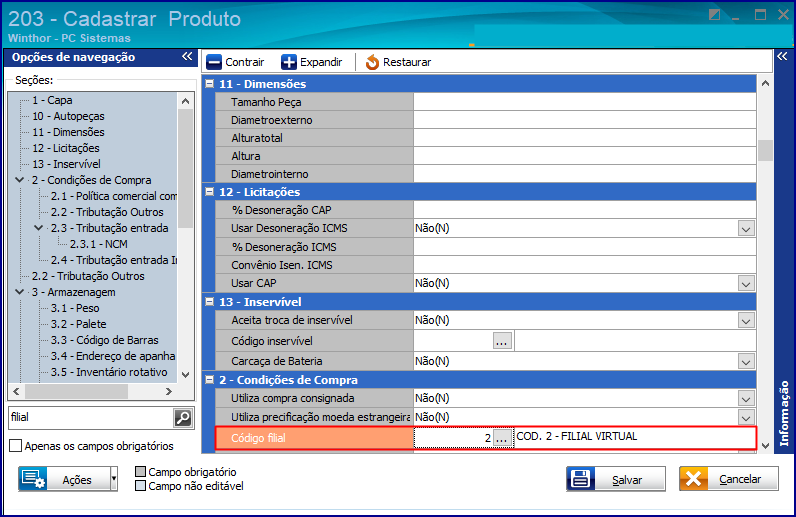This screenshot has width=796, height=517.
Task: Open Carcaça de Bateria dropdown
Action: (x=746, y=362)
